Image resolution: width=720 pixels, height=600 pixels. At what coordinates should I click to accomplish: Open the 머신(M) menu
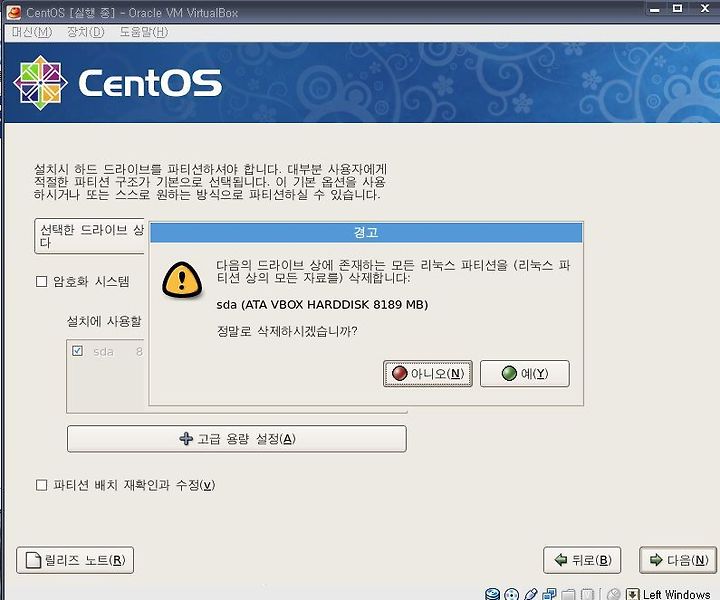point(32,32)
